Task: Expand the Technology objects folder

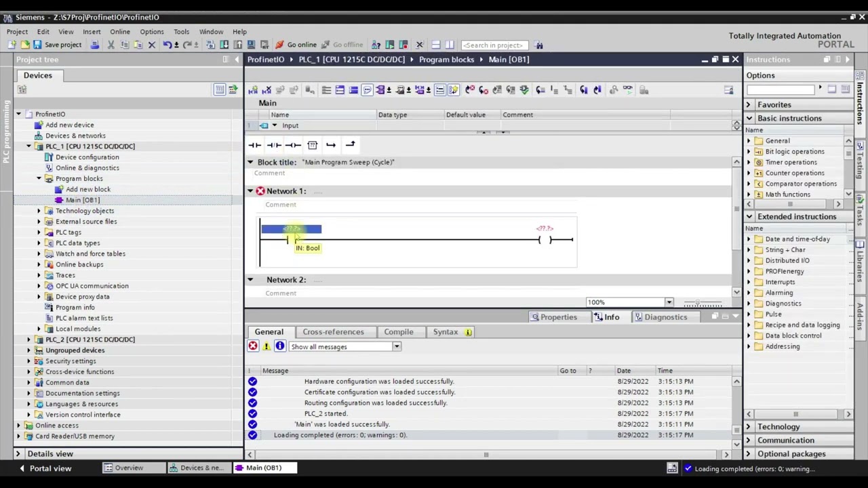Action: 39,211
